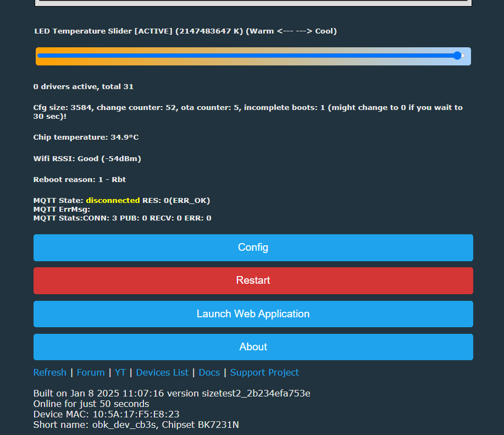Image resolution: width=504 pixels, height=435 pixels.
Task: Click the Refresh link
Action: click(50, 372)
